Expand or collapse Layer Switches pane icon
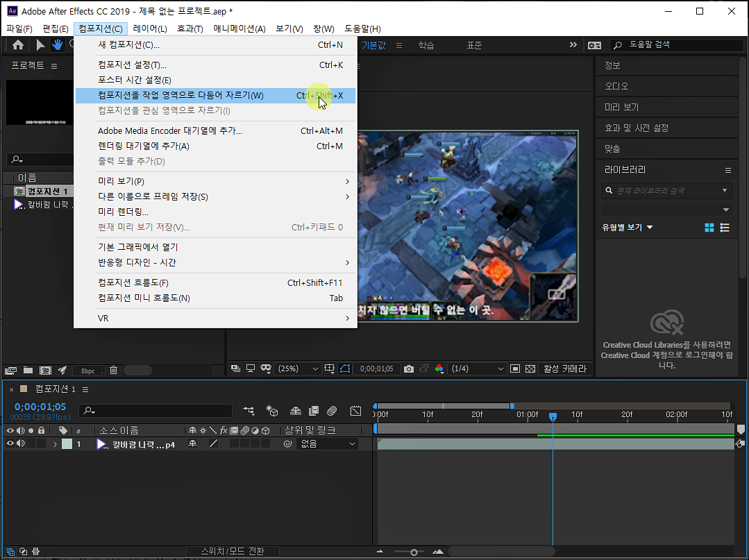 point(10,552)
